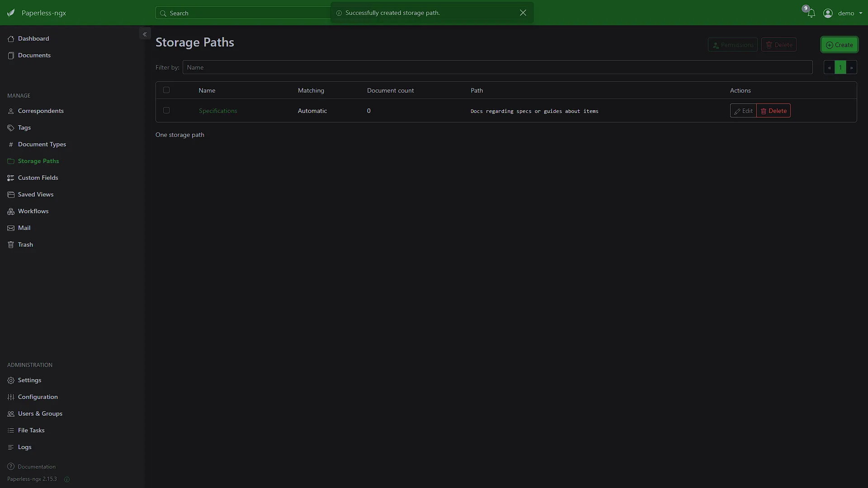
Task: Click the Logs icon
Action: (11, 447)
